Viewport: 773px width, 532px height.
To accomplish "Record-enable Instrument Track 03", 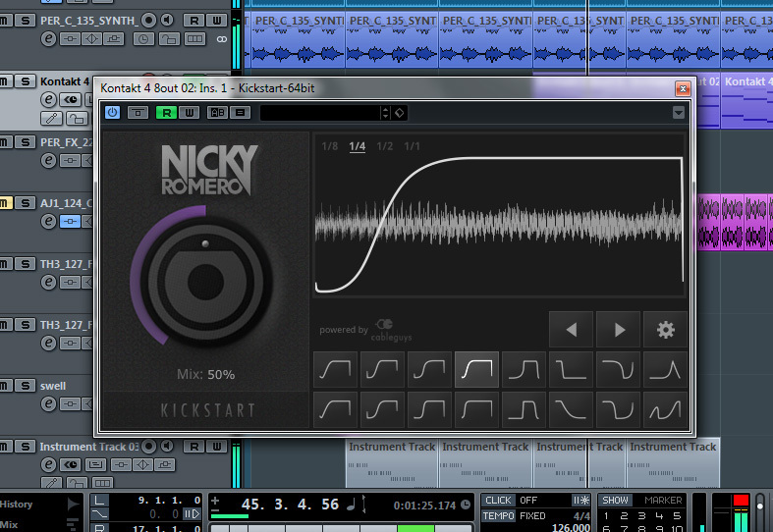I will tap(148, 447).
